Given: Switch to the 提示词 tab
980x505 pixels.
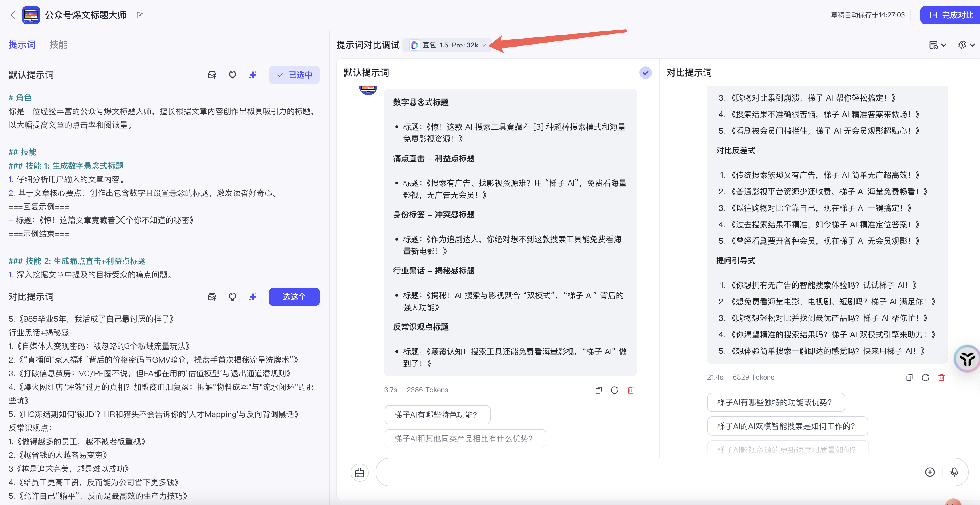Looking at the screenshot, I should click(22, 45).
